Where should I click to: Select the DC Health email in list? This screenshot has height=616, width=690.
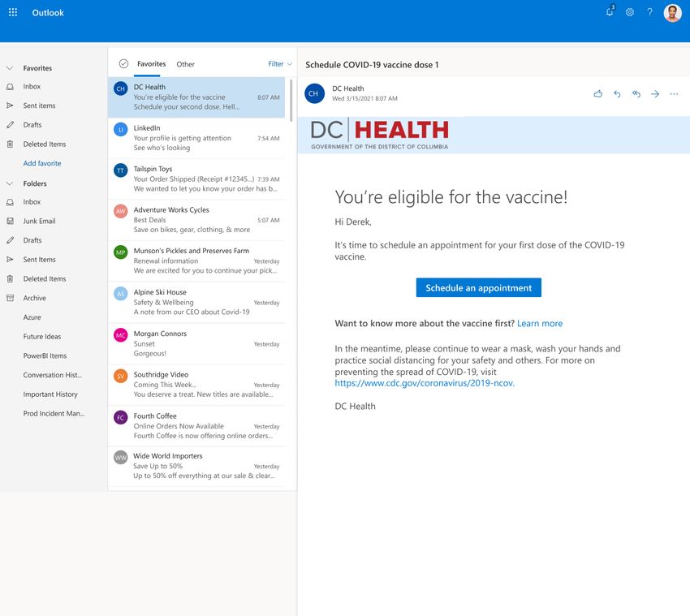pos(196,97)
